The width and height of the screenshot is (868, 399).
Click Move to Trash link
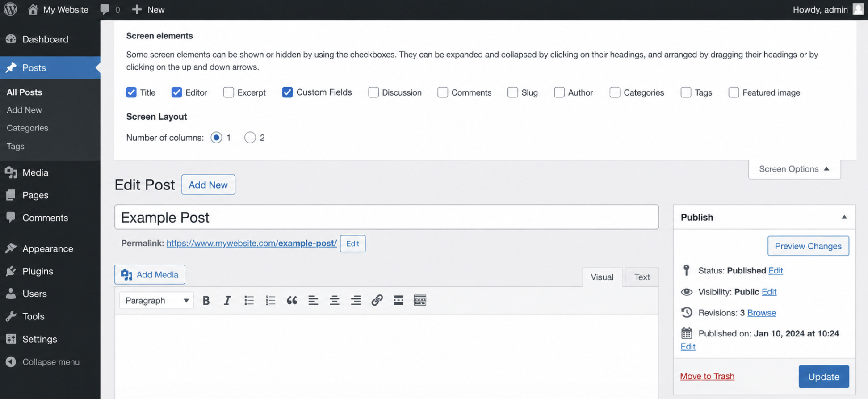[707, 376]
